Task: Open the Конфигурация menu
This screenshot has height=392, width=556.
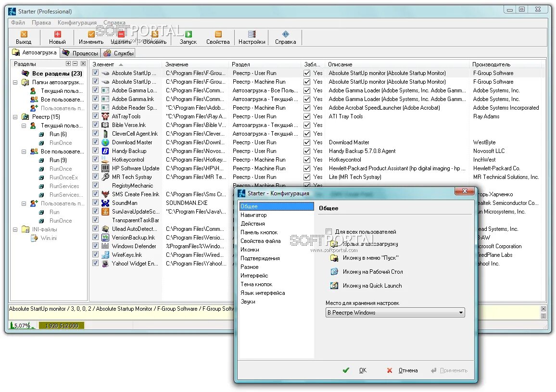Action: tap(77, 22)
